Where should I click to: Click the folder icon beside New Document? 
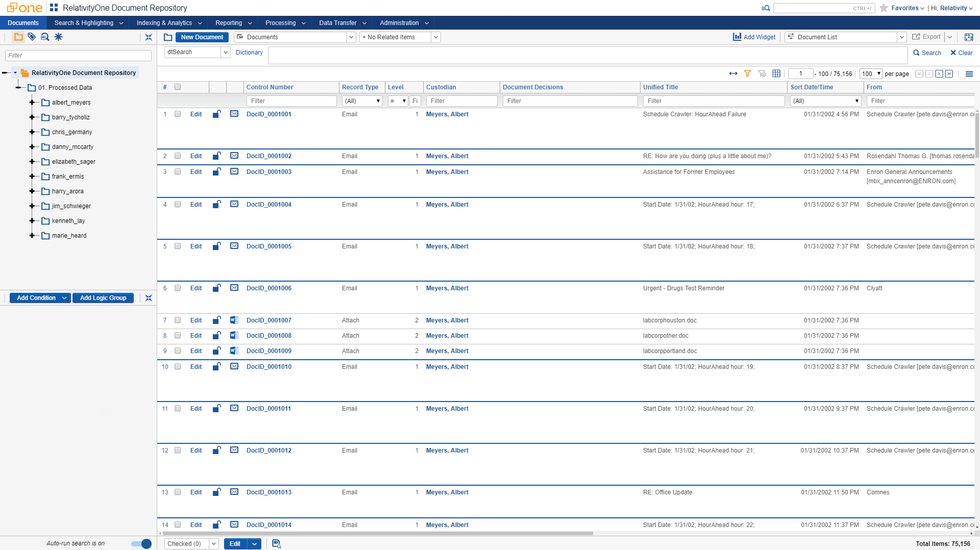click(x=168, y=37)
